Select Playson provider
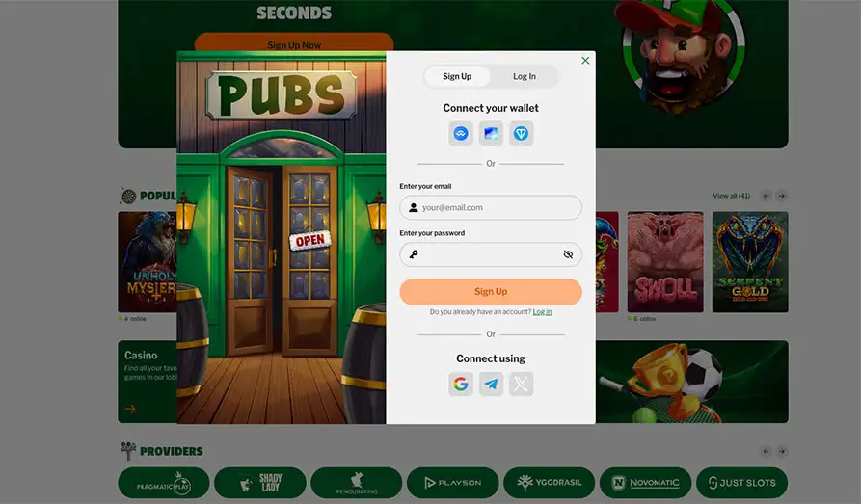The height and width of the screenshot is (504, 861). [x=453, y=483]
